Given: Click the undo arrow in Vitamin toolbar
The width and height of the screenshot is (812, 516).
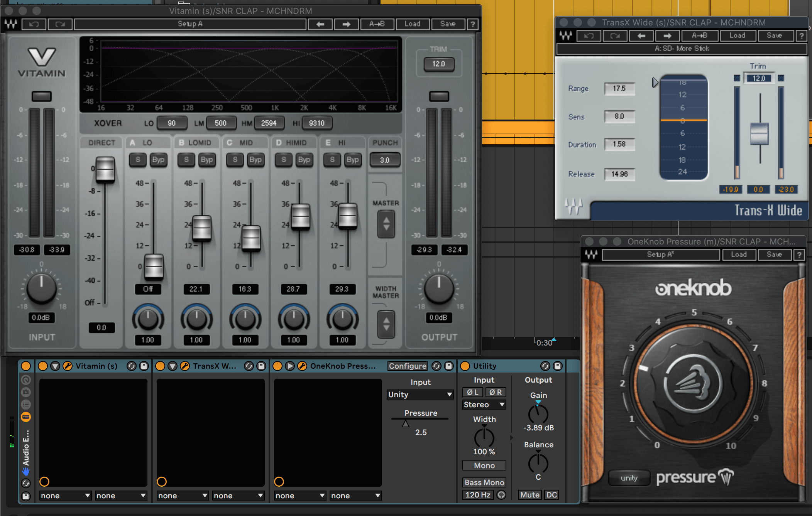Looking at the screenshot, I should pos(34,24).
